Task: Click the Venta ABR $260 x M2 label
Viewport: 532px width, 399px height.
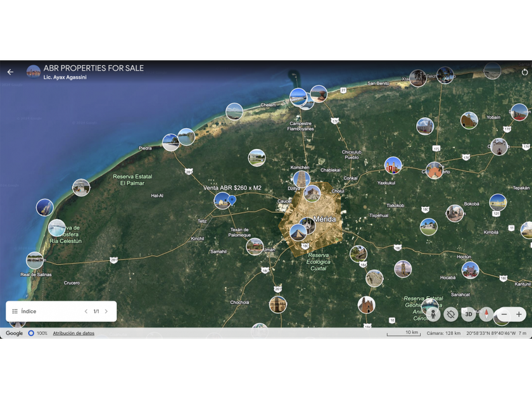Action: 232,187
